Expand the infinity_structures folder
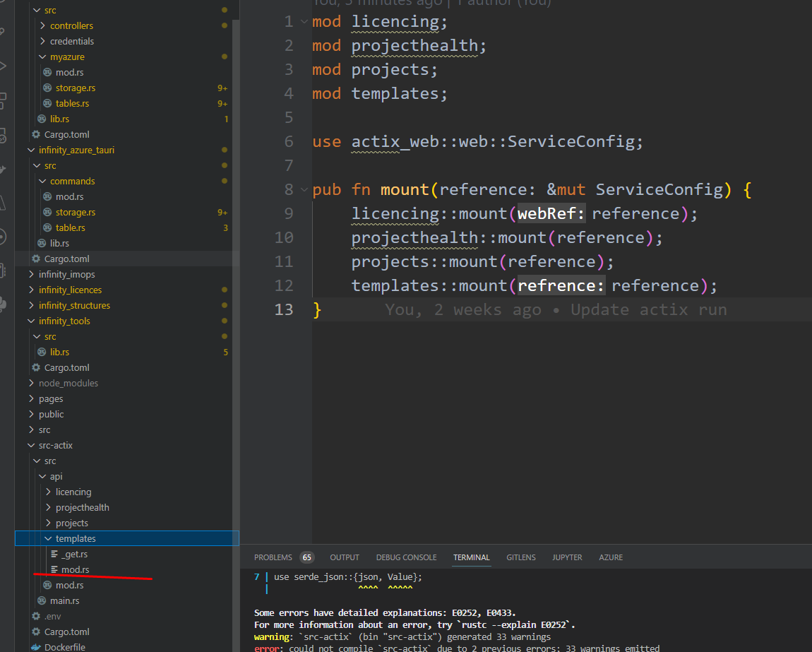 32,305
